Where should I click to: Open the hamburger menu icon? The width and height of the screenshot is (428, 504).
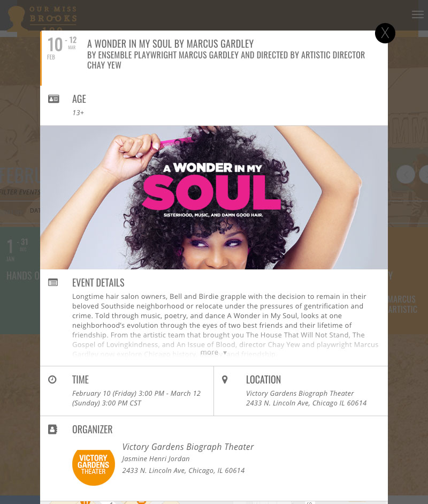[x=417, y=14]
